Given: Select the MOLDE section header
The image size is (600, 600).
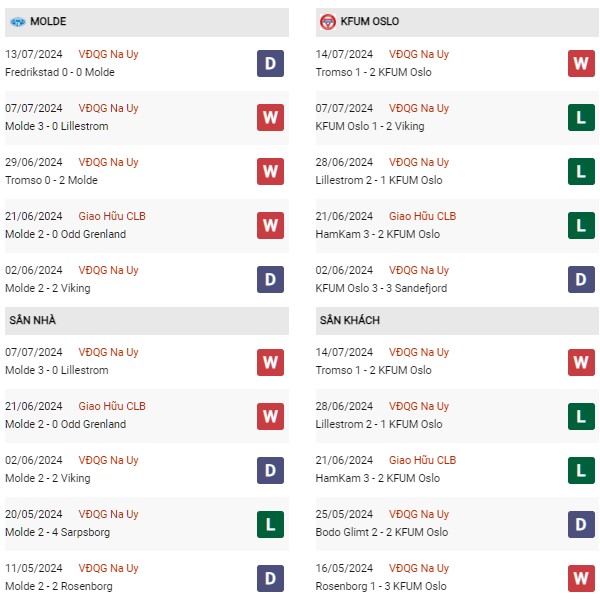Looking at the screenshot, I should (x=48, y=21).
